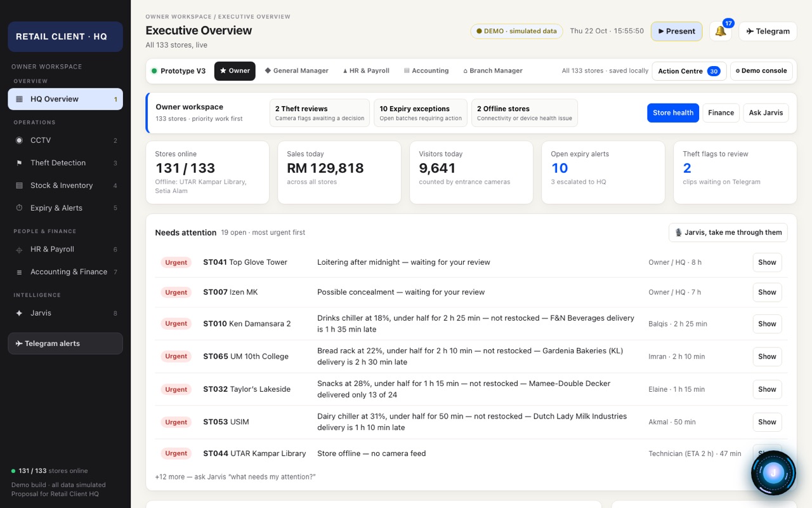The width and height of the screenshot is (812, 508).
Task: Click the Theft flags to review value 2
Action: click(x=687, y=168)
